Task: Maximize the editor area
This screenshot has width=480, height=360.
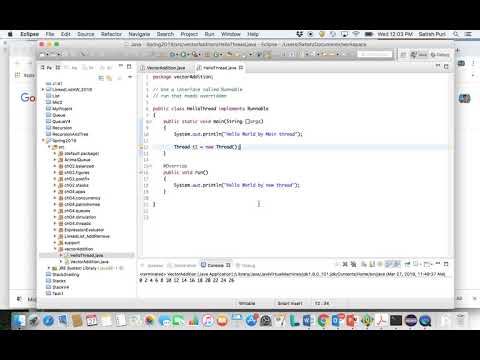Action: point(446,67)
